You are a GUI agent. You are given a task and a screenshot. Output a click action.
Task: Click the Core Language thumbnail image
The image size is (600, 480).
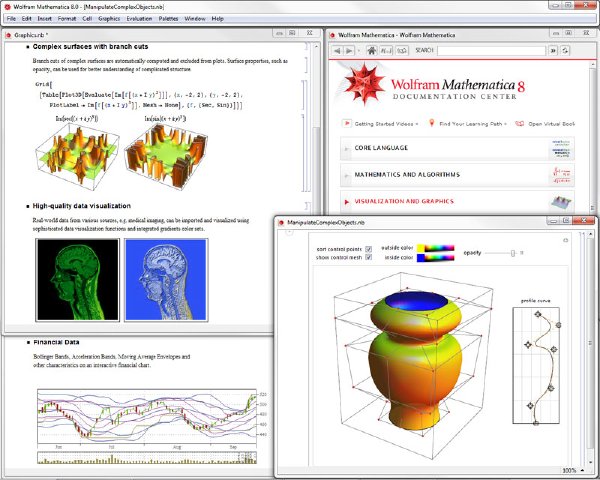click(561, 149)
